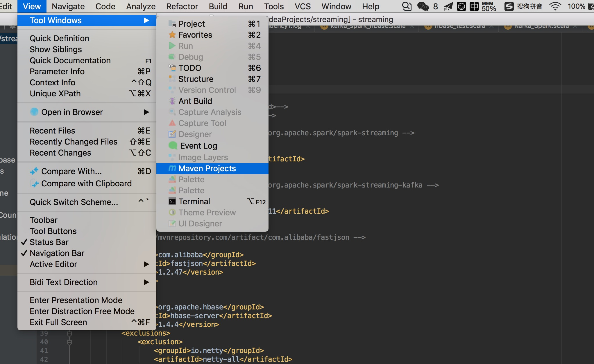Click the Wi-Fi icon in the menu bar

tap(555, 6)
